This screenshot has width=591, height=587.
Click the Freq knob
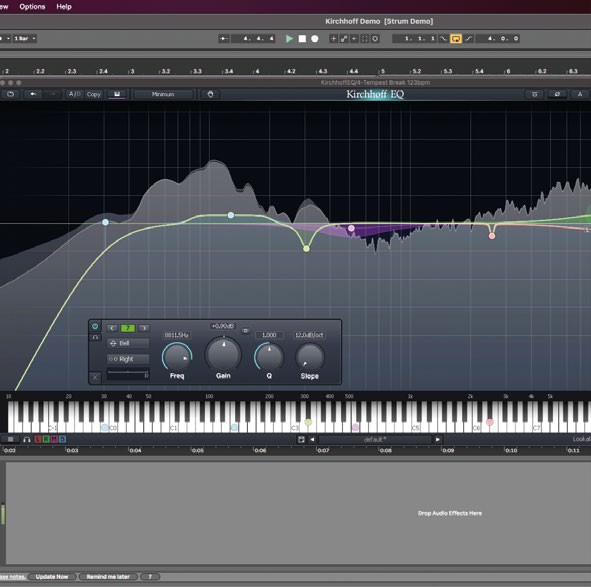pos(177,357)
